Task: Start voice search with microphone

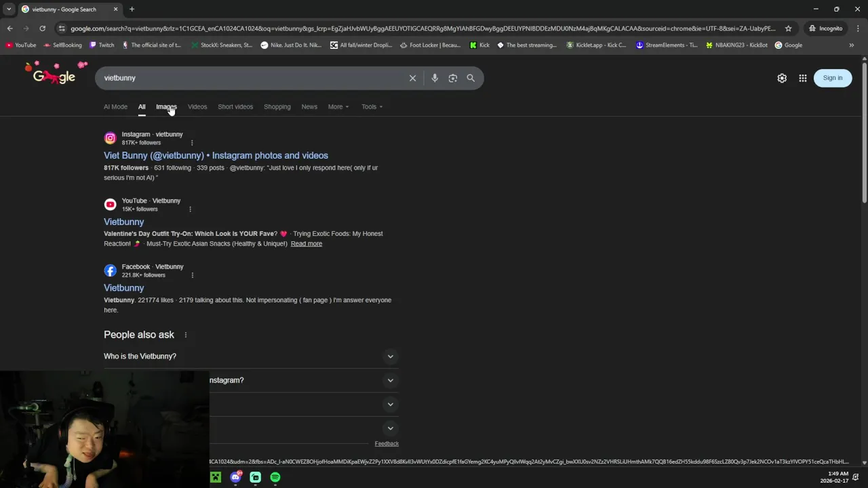Action: [435, 78]
